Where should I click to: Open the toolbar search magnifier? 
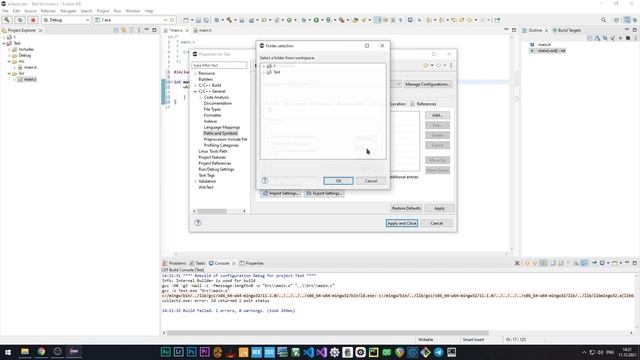pos(603,20)
